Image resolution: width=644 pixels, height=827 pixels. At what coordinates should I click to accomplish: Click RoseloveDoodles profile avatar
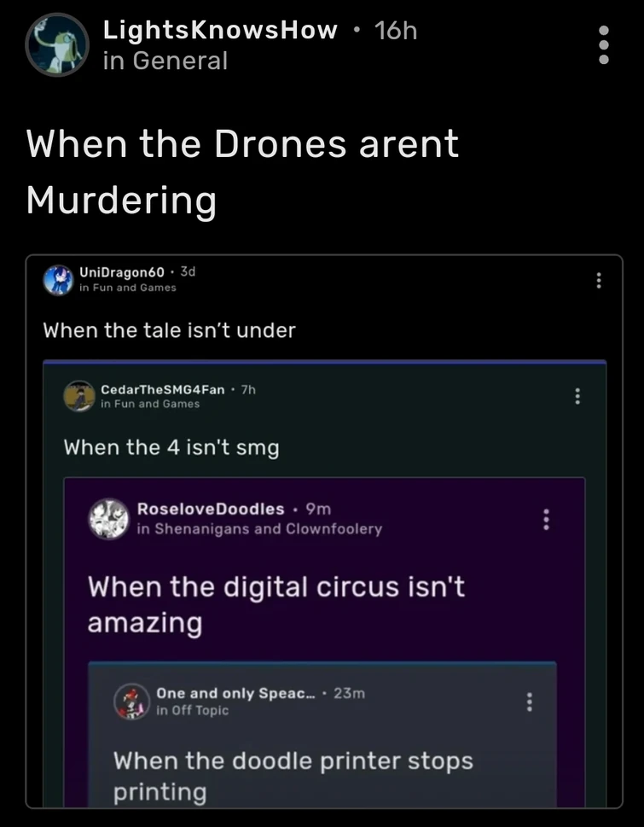click(x=109, y=518)
